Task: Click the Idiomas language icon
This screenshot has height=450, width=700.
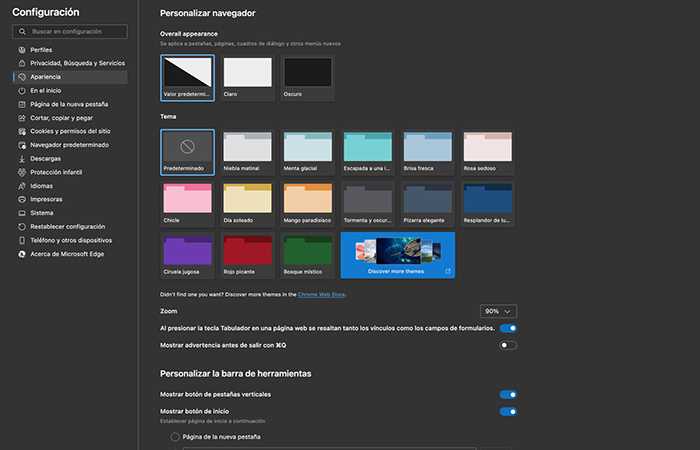Action: pos(21,186)
